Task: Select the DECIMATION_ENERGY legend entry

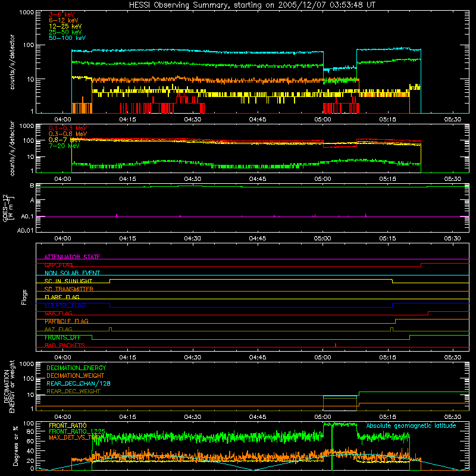Action: click(76, 368)
